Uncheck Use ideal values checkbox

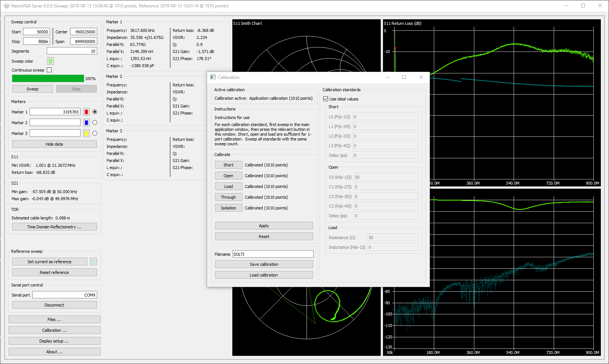[x=326, y=99]
